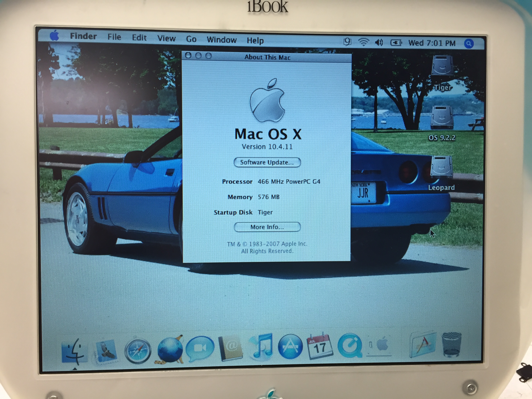The width and height of the screenshot is (532, 399).
Task: Click the Processor 466 MHz PowerPC G4 text
Action: [271, 182]
